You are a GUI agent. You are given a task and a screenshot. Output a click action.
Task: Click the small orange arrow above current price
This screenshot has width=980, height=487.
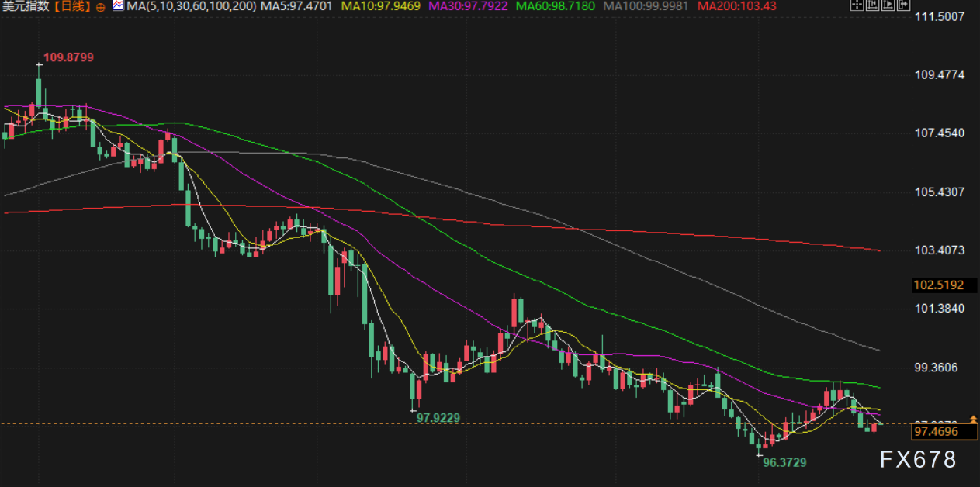tap(973, 419)
